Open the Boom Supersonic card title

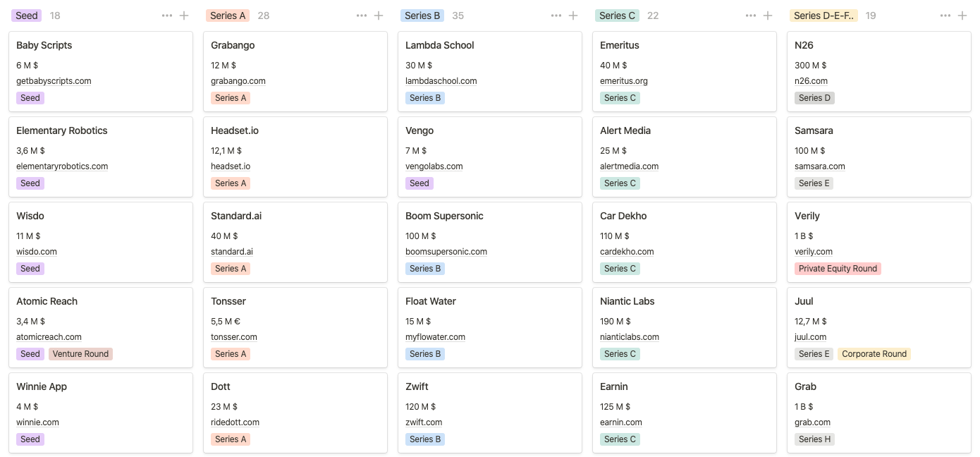pos(444,216)
